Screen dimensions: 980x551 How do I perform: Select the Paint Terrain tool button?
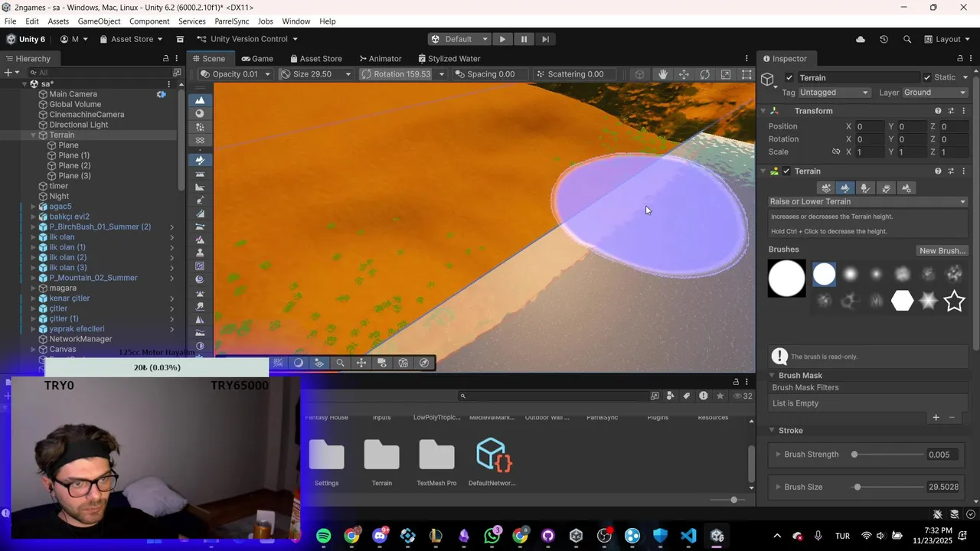[x=845, y=188]
